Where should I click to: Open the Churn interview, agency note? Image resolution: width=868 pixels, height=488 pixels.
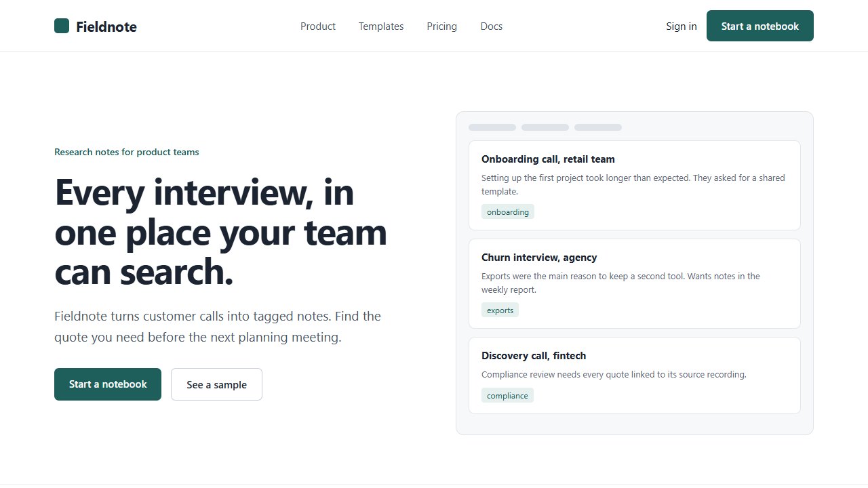pyautogui.click(x=635, y=283)
